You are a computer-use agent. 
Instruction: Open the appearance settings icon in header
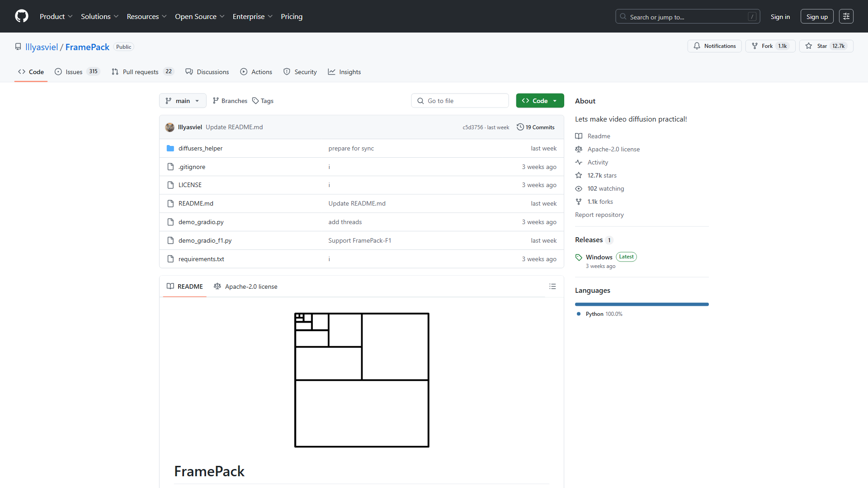[846, 16]
